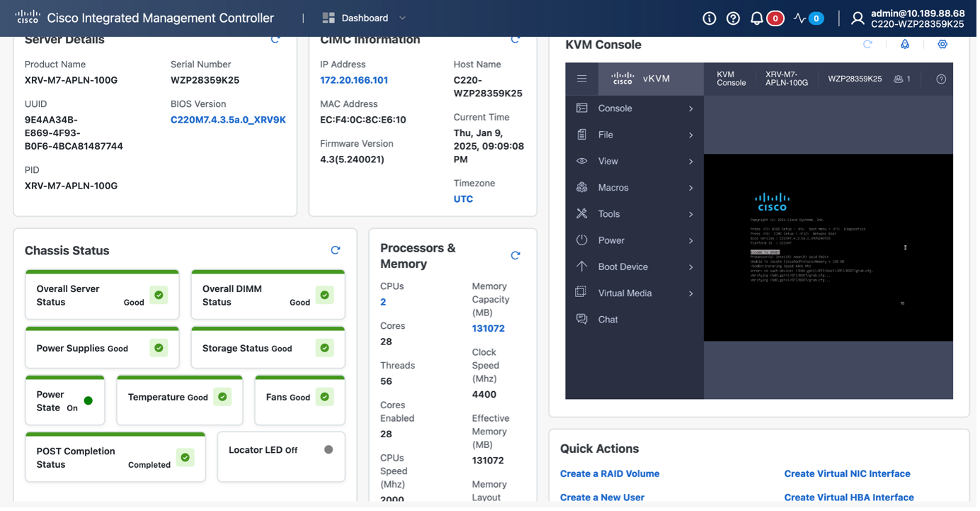Image resolution: width=980 pixels, height=511 pixels.
Task: Expand the Power submenu in vKVM
Action: pos(634,240)
